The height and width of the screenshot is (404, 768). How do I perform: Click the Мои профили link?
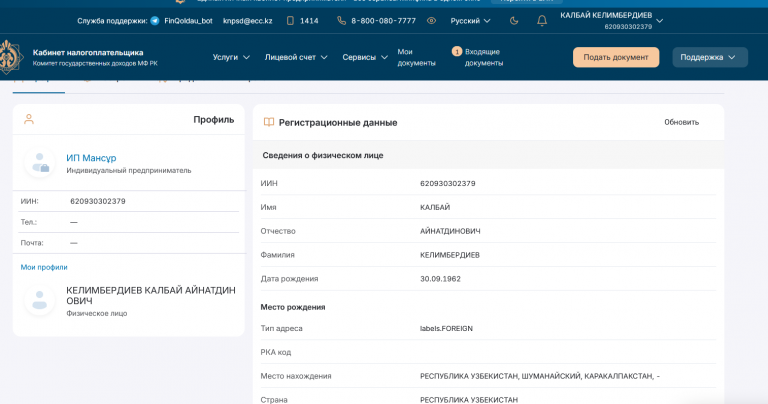point(44,267)
